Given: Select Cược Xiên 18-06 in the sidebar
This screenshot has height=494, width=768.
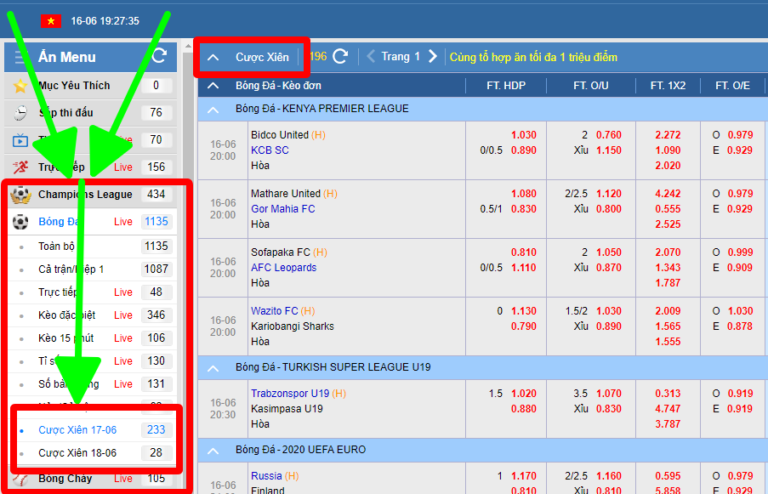Looking at the screenshot, I should click(77, 453).
